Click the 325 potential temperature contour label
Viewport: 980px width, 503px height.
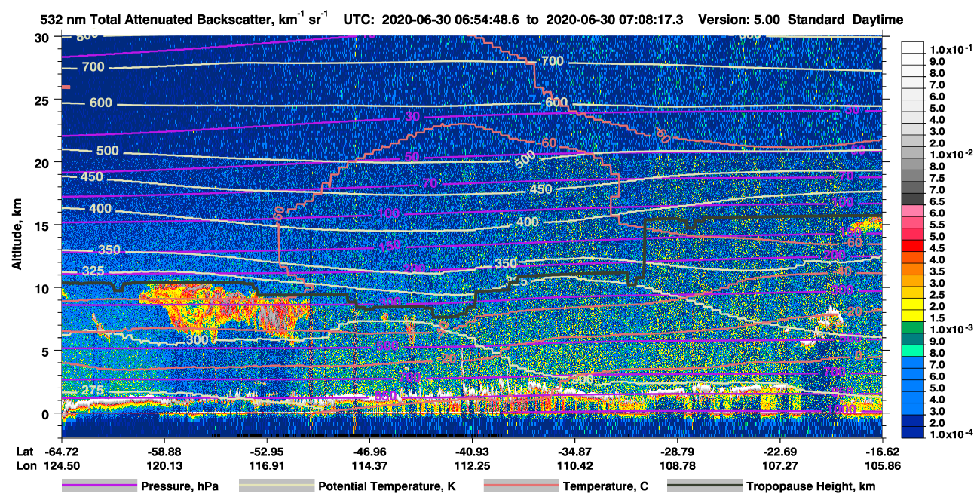point(93,271)
